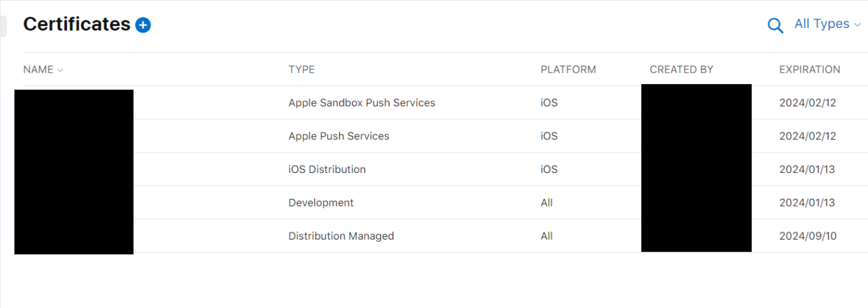Click the EXPIRATION column header

[x=810, y=70]
